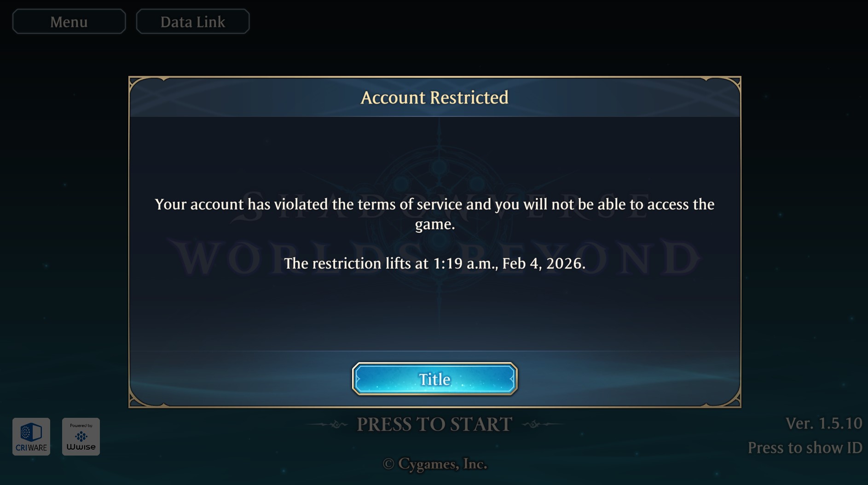Click the Ver. 1.5.10 version label
Image resolution: width=868 pixels, height=485 pixels.
tap(824, 423)
